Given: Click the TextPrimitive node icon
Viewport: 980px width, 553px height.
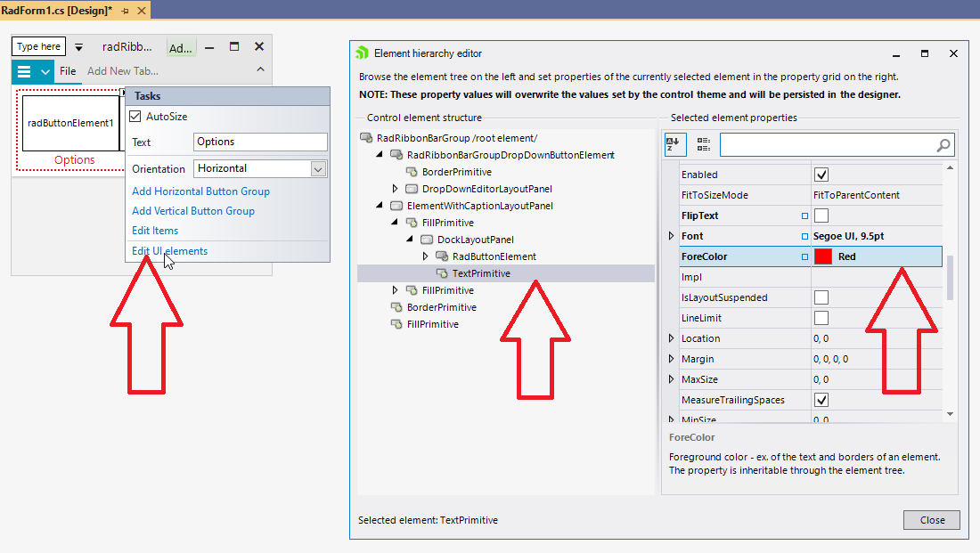Looking at the screenshot, I should click(442, 273).
